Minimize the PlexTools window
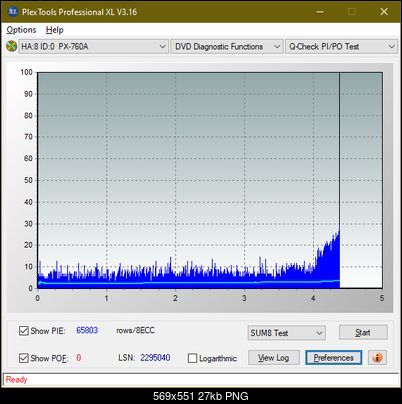The image size is (402, 404). click(320, 12)
